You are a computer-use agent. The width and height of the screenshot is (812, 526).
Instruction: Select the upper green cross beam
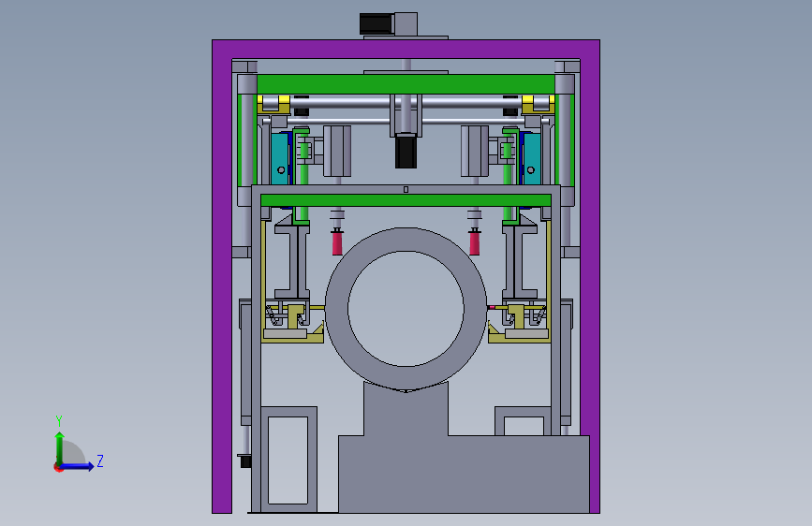(x=406, y=84)
